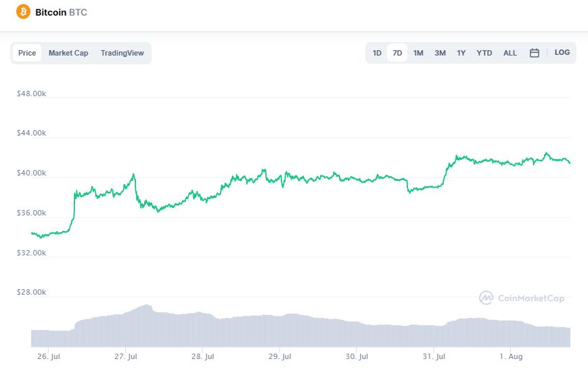
Task: Show ALL price history
Action: (510, 53)
